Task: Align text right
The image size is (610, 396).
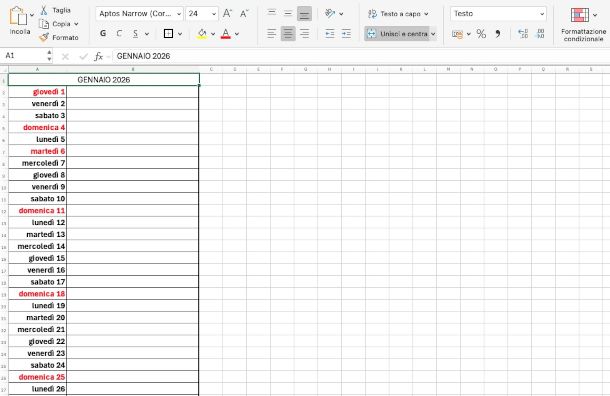Action: (305, 34)
